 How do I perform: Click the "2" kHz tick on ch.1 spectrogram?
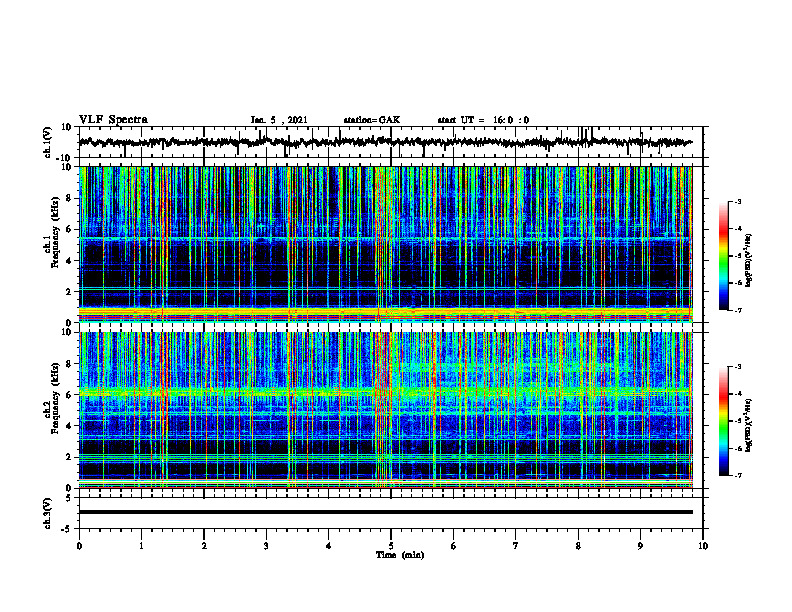[69, 291]
